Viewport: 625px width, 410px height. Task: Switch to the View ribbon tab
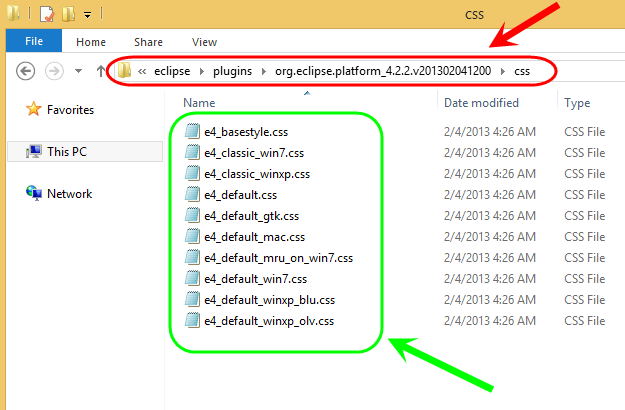(x=204, y=42)
